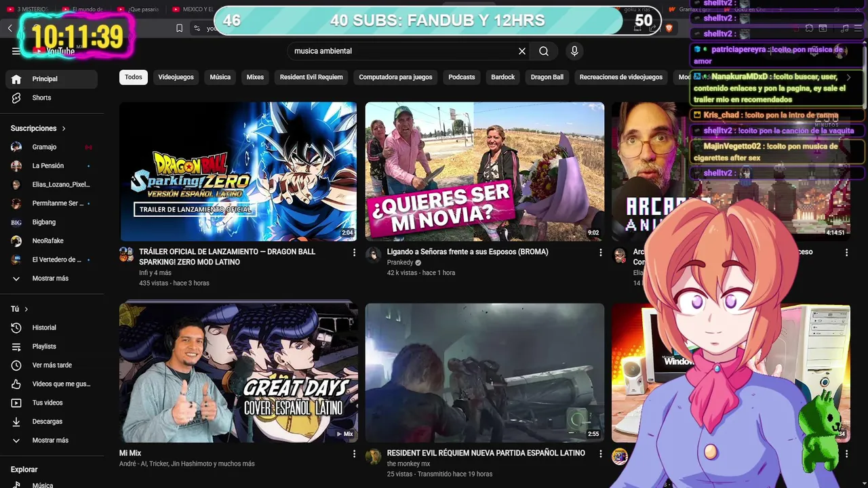Open Tus videos in sidebar
Screen dimensions: 868x488
(52, 403)
